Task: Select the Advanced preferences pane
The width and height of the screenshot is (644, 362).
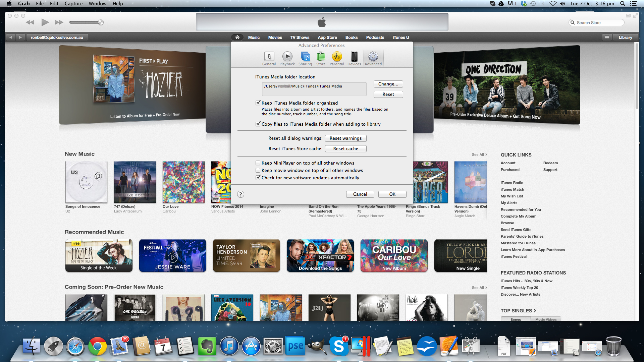Action: tap(373, 59)
